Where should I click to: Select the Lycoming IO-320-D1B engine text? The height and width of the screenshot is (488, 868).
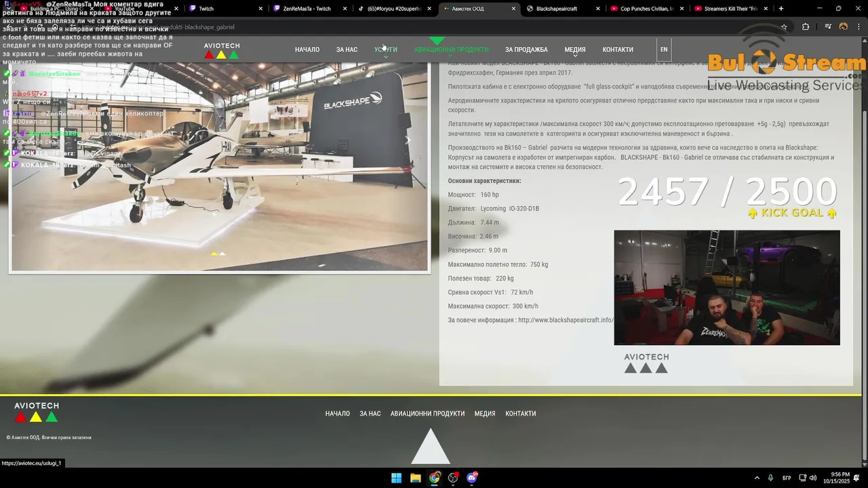pos(510,209)
